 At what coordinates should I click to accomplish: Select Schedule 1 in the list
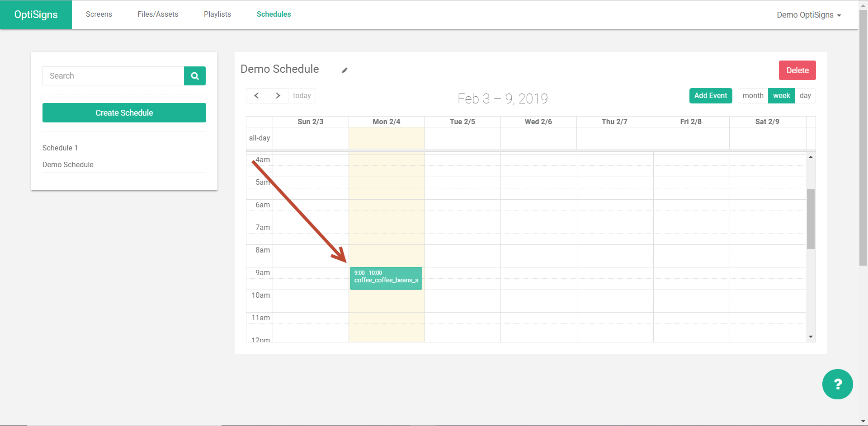[x=60, y=148]
